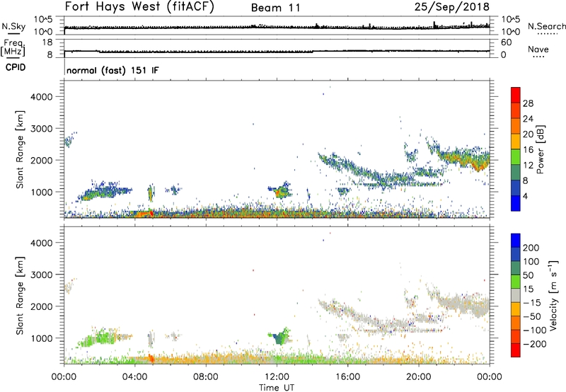Viewport: 566px width, 392px height.
Task: Select the 'Freq. [MHz]' axis label
Action: [x=13, y=47]
